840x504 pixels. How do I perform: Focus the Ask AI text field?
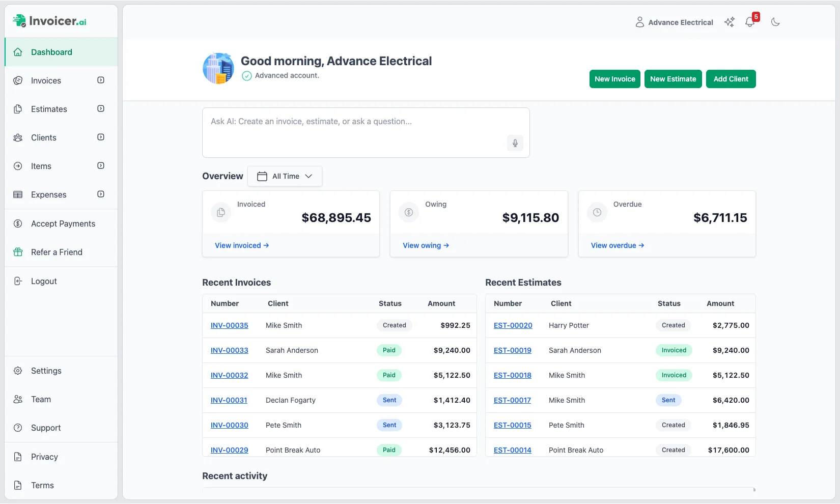click(366, 132)
